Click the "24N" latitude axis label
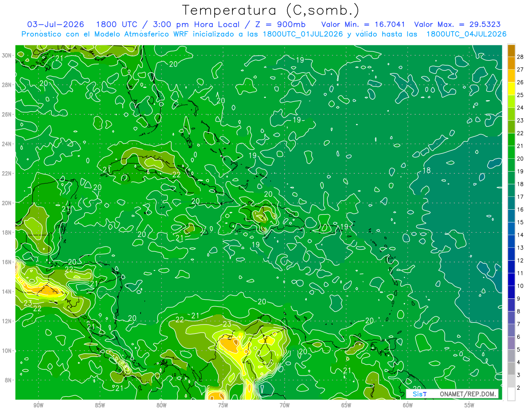This screenshot has width=532, height=411. tap(7, 144)
